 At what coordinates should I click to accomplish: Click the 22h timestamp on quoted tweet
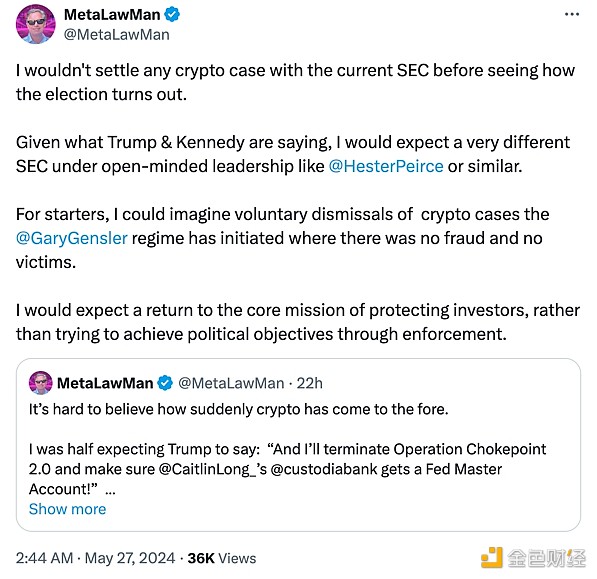(310, 383)
